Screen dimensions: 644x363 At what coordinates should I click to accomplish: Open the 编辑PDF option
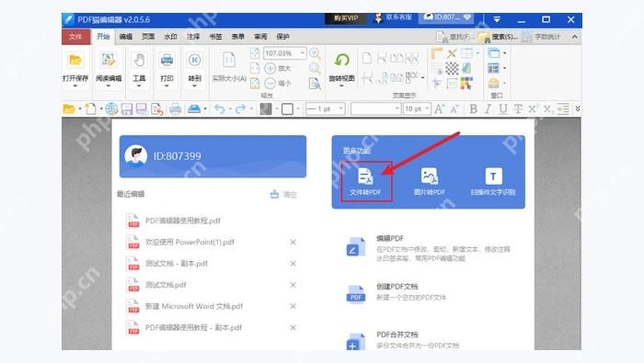[x=390, y=238]
